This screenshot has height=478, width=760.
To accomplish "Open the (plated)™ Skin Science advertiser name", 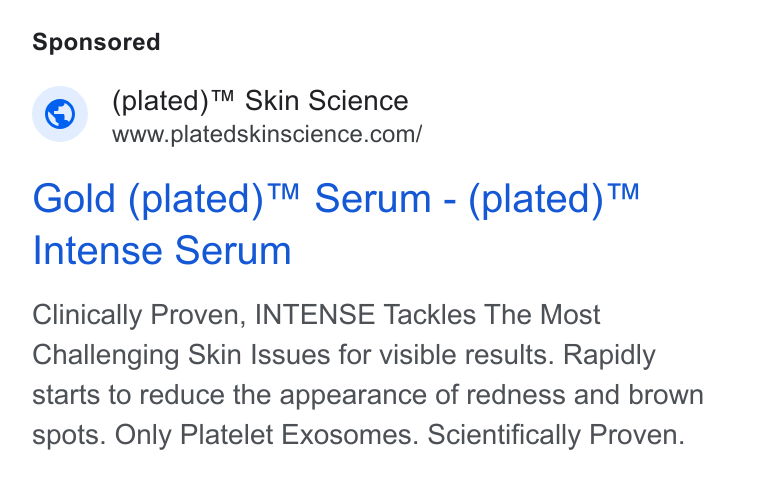I will pos(260,101).
